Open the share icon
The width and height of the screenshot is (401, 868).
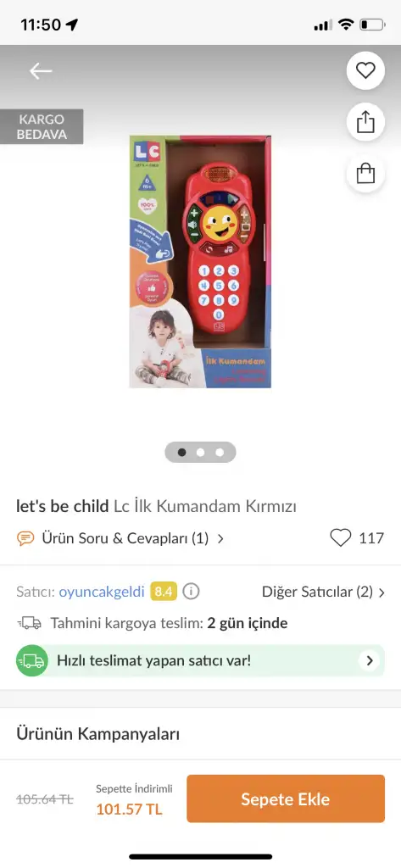pyautogui.click(x=365, y=122)
